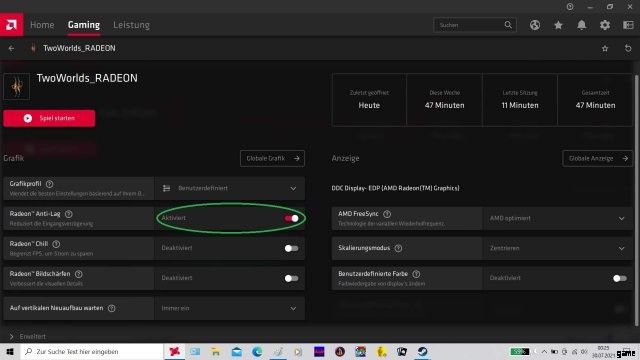Open the Leistung tab
This screenshot has height=360, width=640.
tap(131, 25)
